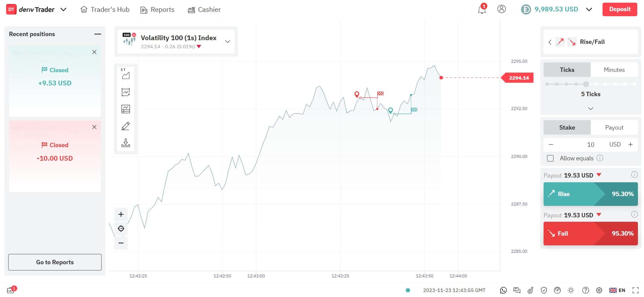Image resolution: width=644 pixels, height=297 pixels.
Task: Toggle fullscreen mode from the status bar
Action: (636, 290)
